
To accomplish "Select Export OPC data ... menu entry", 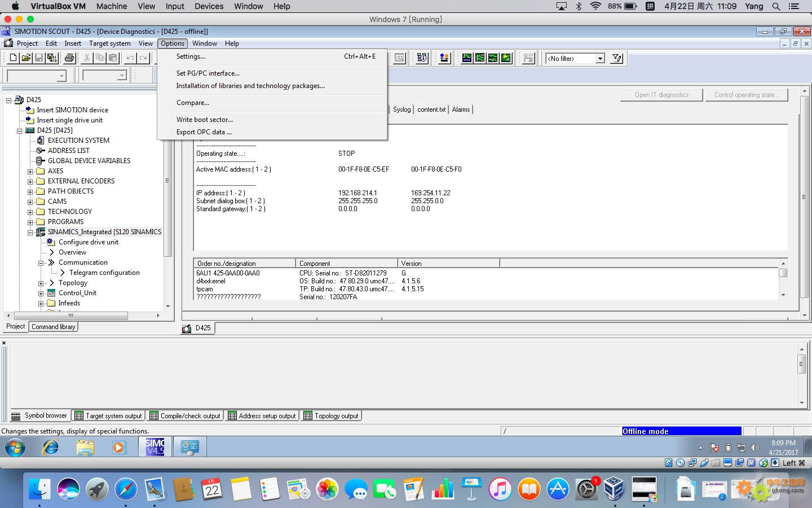I will point(272,132).
